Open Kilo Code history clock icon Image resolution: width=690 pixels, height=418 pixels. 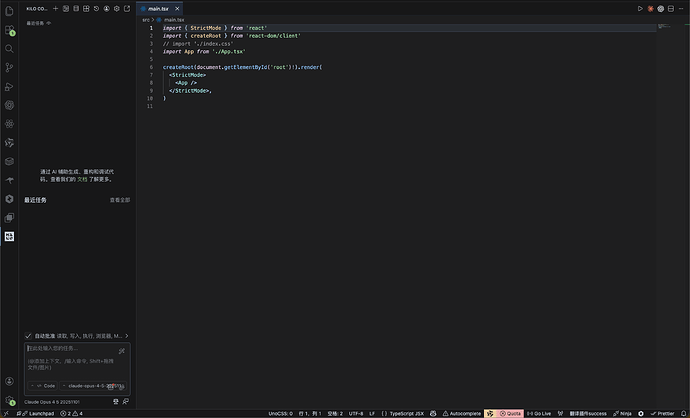[96, 8]
